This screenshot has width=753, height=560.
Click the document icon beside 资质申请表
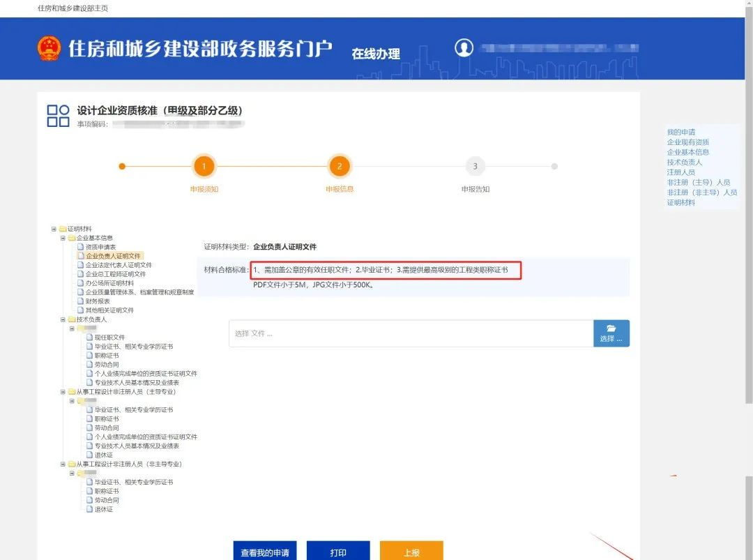tap(80, 247)
